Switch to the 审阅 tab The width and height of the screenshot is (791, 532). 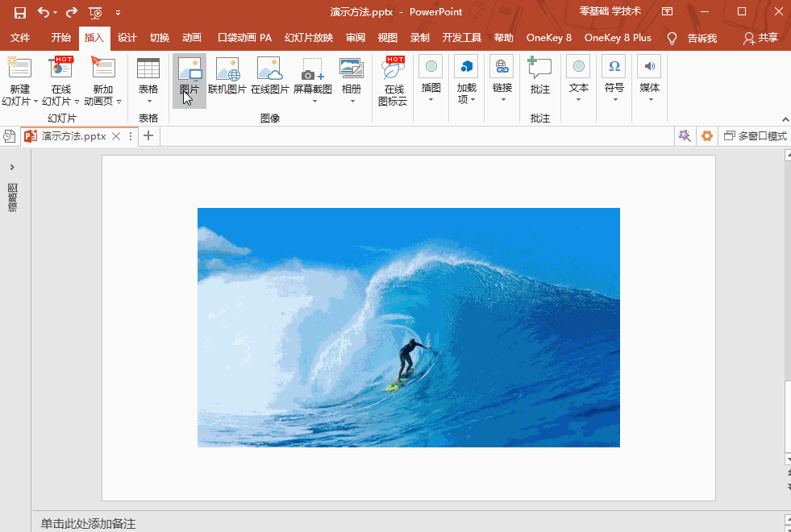click(356, 38)
